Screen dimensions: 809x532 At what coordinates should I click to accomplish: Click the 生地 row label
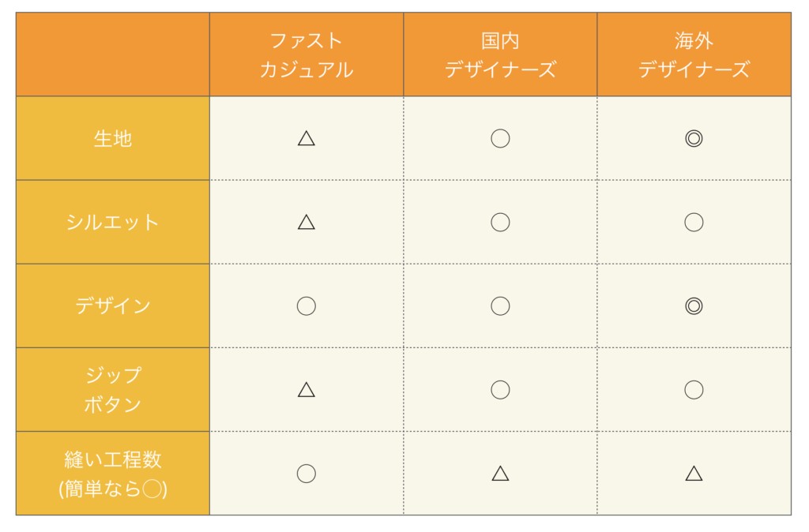pyautogui.click(x=113, y=139)
